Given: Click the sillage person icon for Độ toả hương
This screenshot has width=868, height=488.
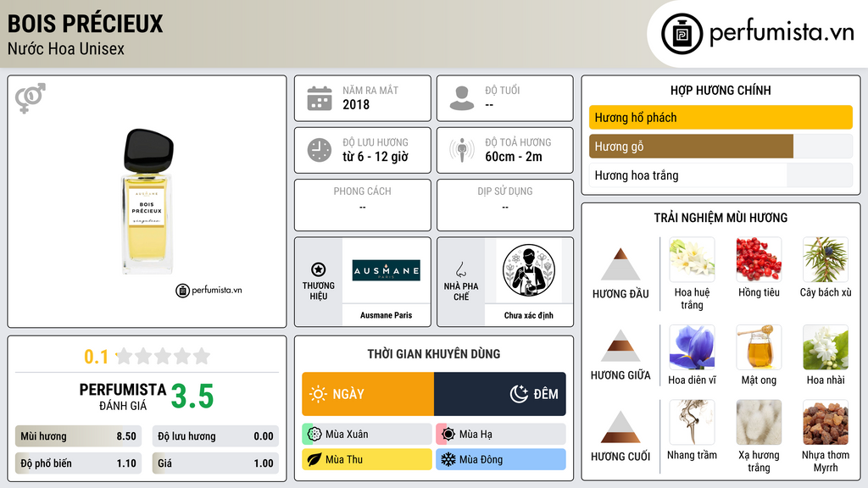Looking at the screenshot, I should 462,150.
